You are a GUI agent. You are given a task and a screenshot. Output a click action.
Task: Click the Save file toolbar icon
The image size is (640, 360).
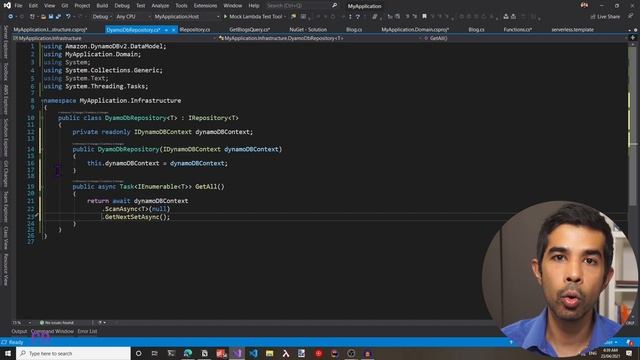click(51, 17)
